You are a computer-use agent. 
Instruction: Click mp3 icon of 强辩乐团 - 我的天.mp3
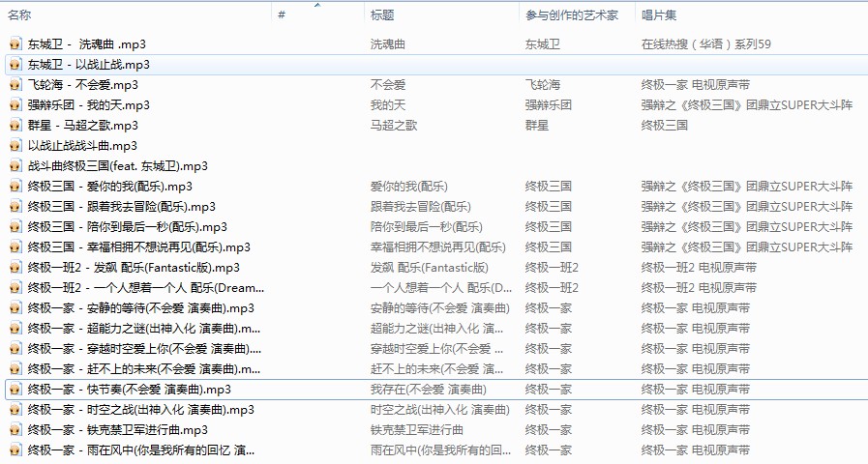point(16,105)
